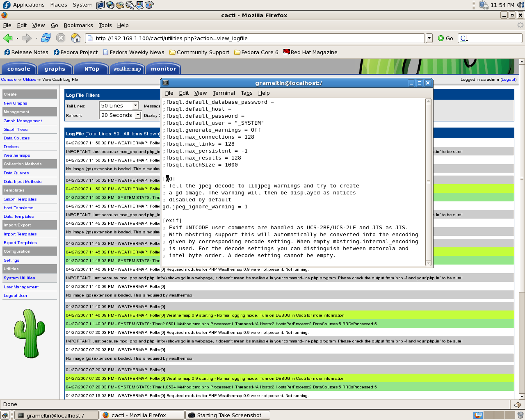The height and width of the screenshot is (420, 525).
Task: Click Show Desktop icon in bottom panel
Action: [5, 415]
